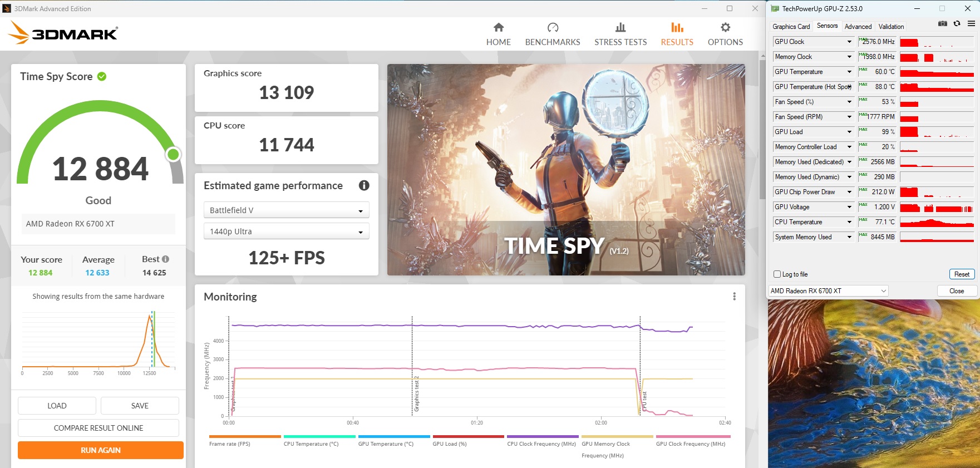Show info for Estimated game performance

364,185
